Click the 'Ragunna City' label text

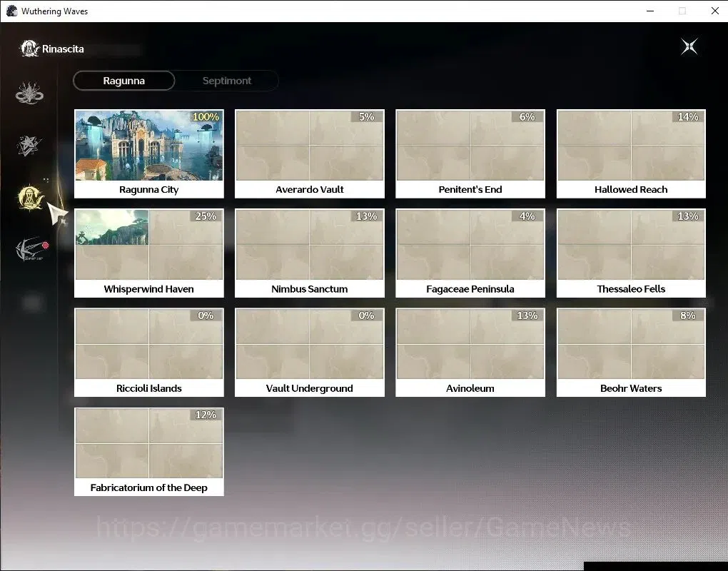[x=149, y=189]
